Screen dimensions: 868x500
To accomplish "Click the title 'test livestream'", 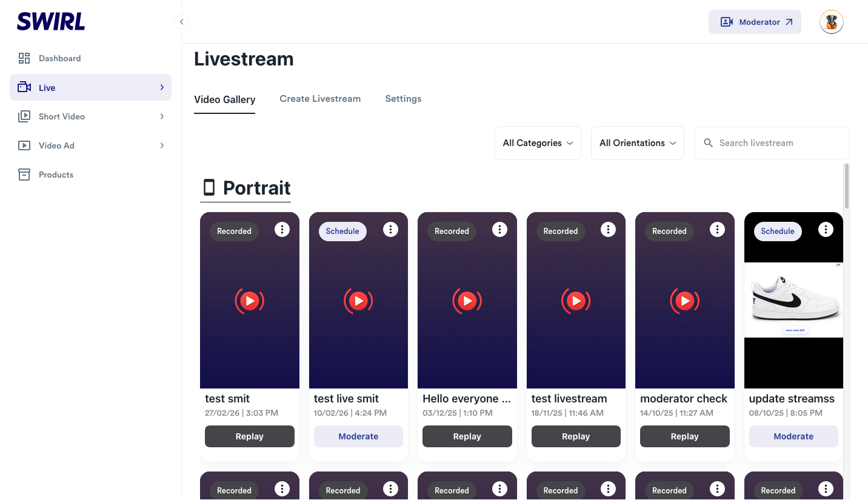I will click(x=569, y=399).
